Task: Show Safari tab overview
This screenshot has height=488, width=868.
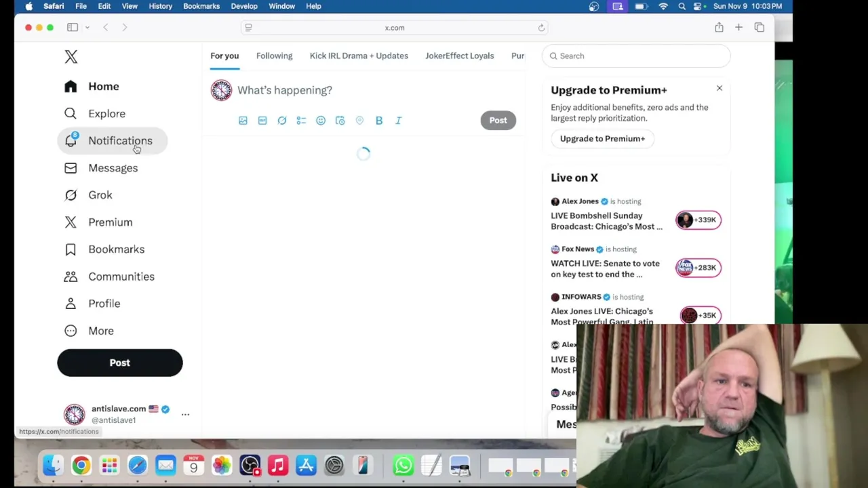Action: (759, 27)
